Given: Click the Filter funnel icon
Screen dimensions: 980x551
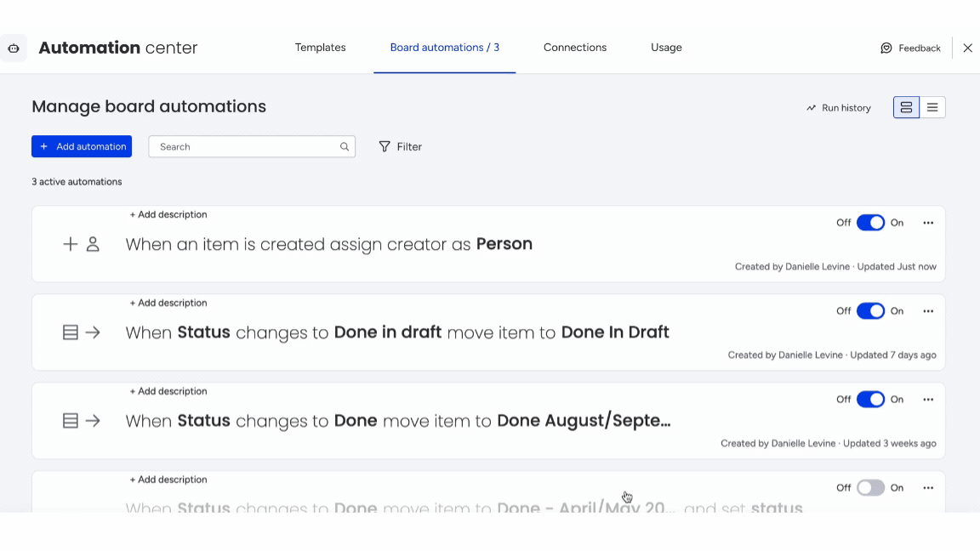Looking at the screenshot, I should coord(385,147).
